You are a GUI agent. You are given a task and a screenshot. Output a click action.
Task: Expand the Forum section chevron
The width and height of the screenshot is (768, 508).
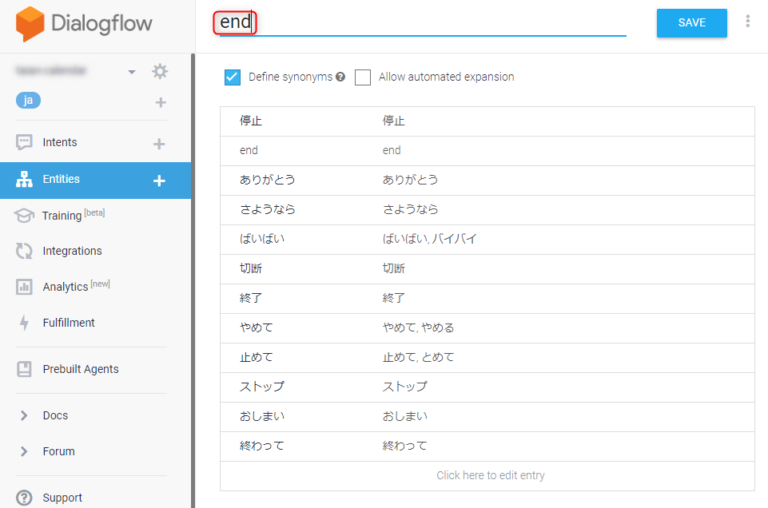tap(24, 451)
